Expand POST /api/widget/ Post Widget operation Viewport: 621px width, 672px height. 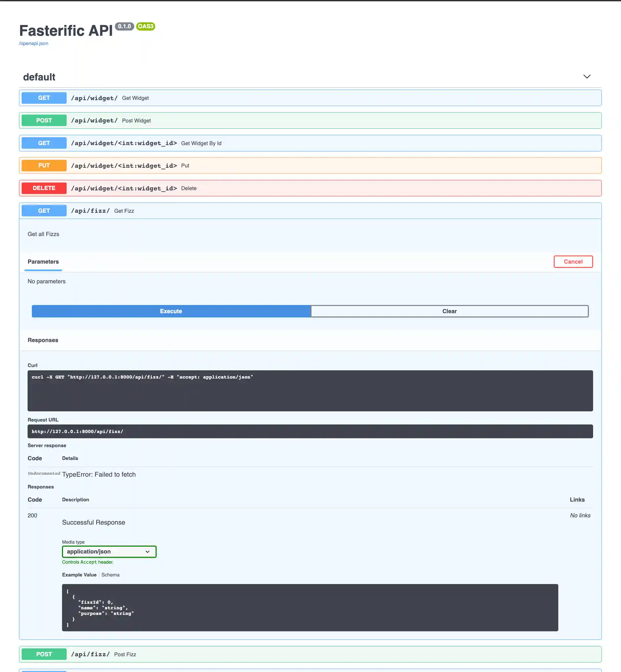tap(310, 120)
